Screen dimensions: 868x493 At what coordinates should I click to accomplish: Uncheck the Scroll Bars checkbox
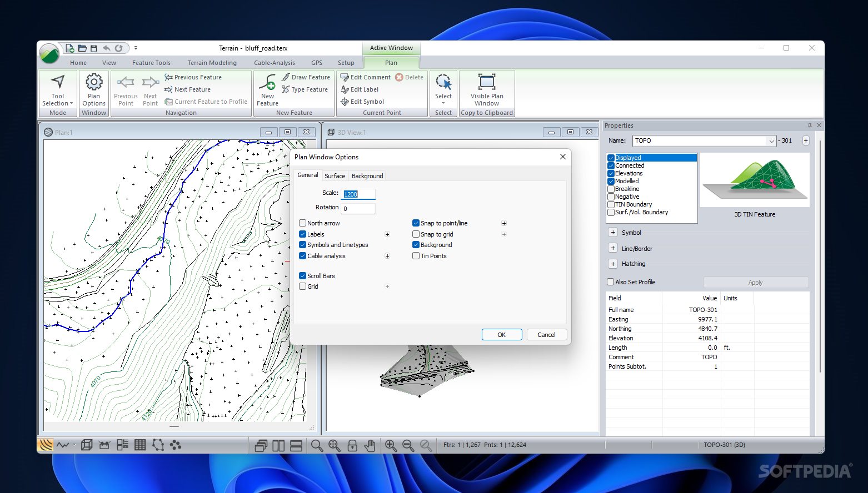tap(303, 276)
